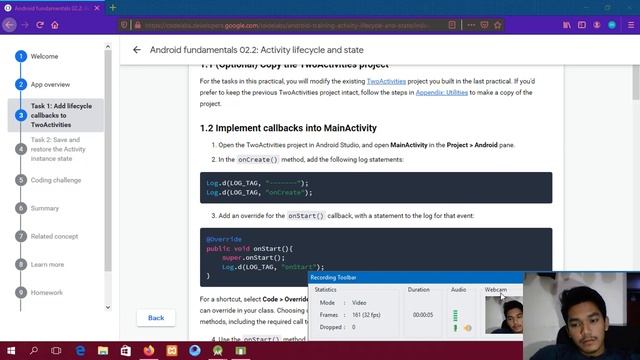Close the Android fundamentals browser tab
This screenshot has width=640, height=360.
point(97,8)
